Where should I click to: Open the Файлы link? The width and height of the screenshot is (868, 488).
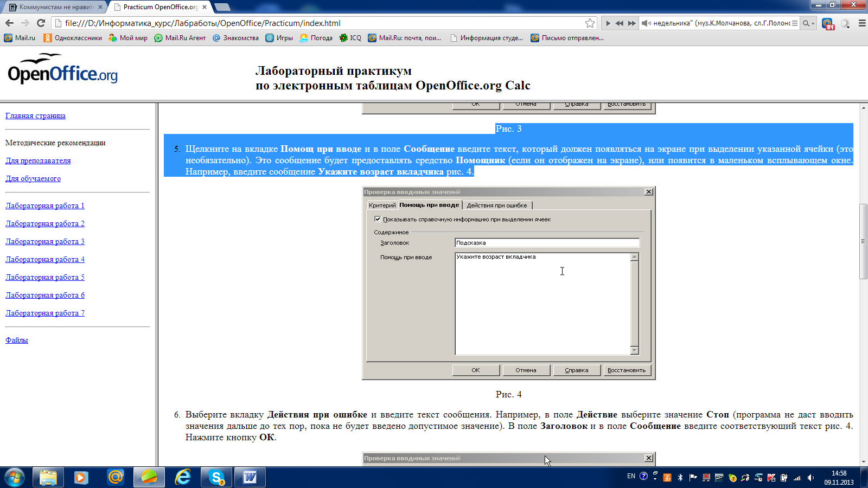point(17,340)
